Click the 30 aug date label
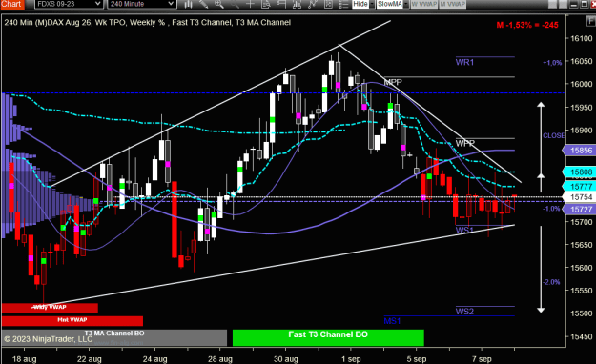The width and height of the screenshot is (596, 364). coord(286,359)
